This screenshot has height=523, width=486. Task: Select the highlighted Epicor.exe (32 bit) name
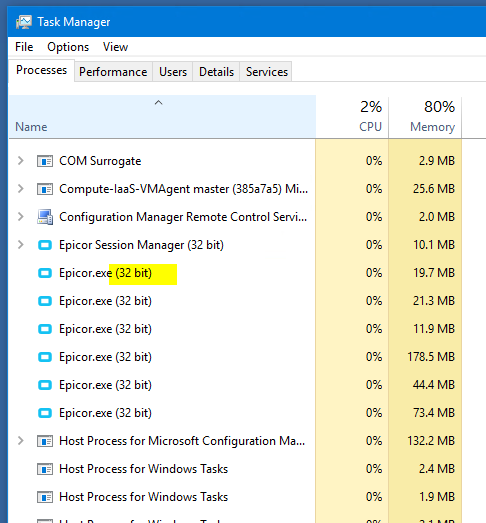(105, 273)
